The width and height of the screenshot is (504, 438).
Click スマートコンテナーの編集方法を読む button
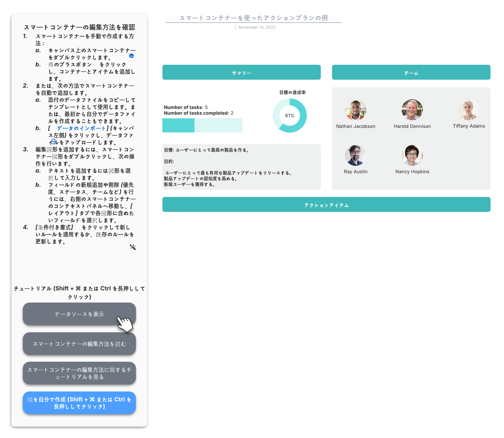click(79, 344)
